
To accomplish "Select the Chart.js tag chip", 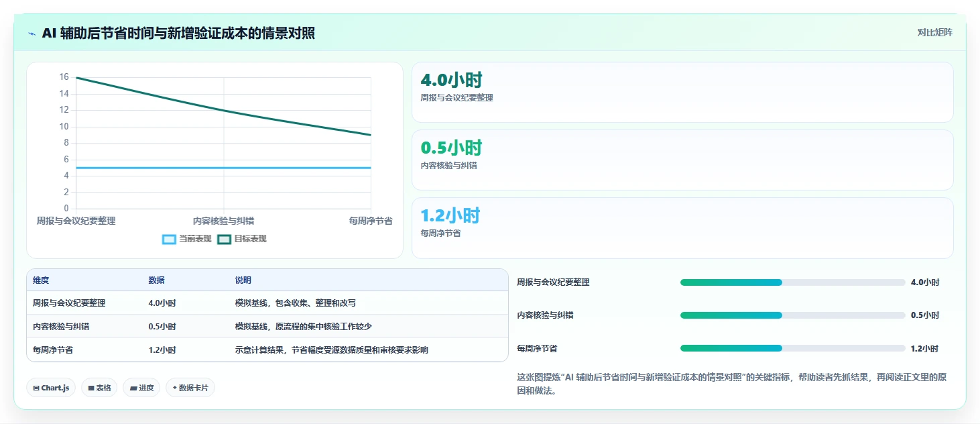I will click(51, 388).
